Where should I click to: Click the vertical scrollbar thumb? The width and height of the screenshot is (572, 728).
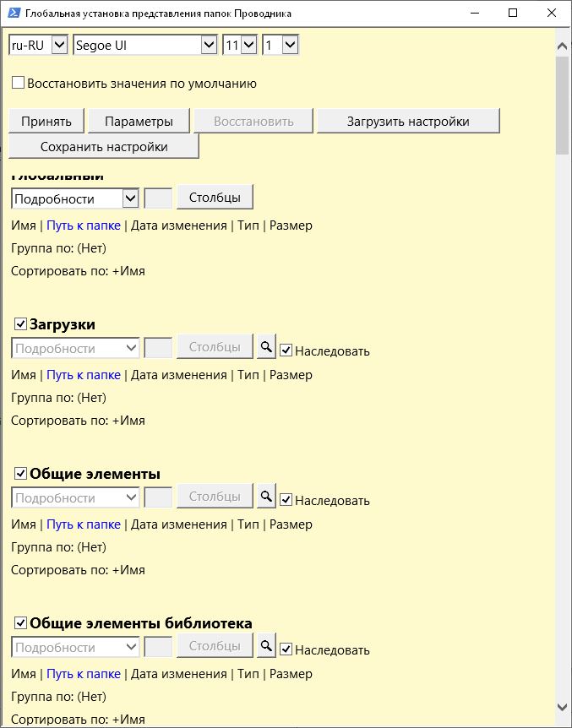click(x=562, y=105)
